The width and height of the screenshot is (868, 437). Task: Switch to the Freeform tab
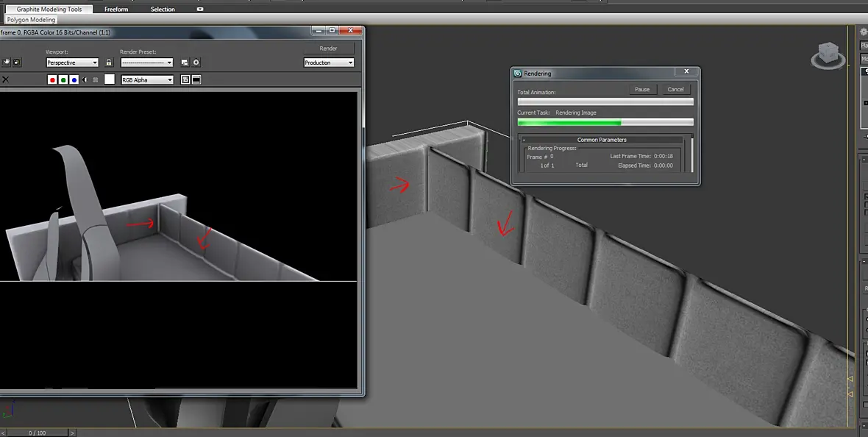click(116, 10)
